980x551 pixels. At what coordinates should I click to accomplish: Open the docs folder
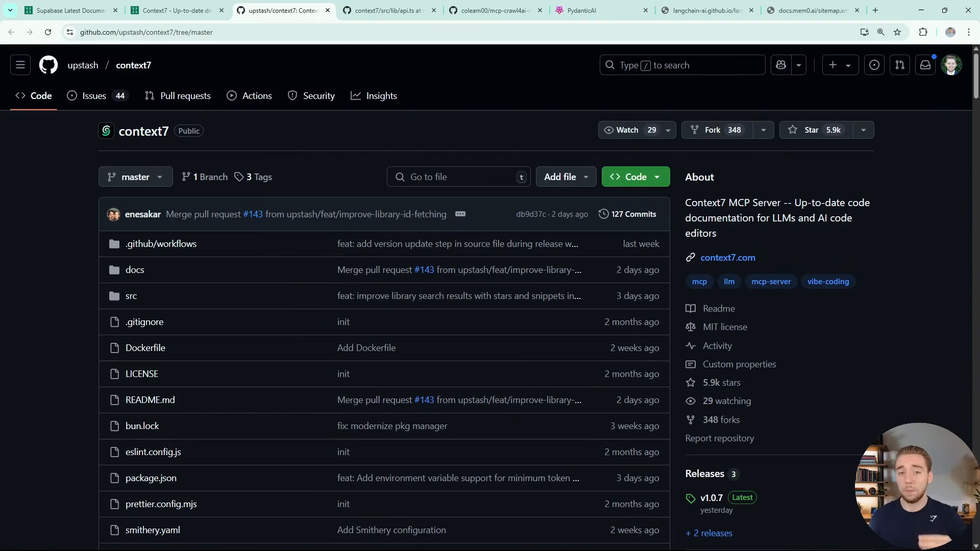pyautogui.click(x=135, y=270)
